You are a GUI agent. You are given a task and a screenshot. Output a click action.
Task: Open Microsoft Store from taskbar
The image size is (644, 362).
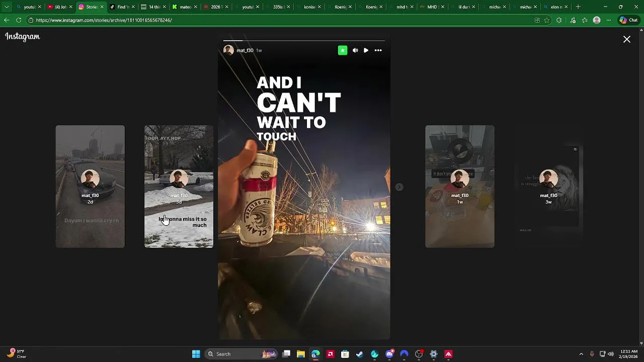point(345,354)
